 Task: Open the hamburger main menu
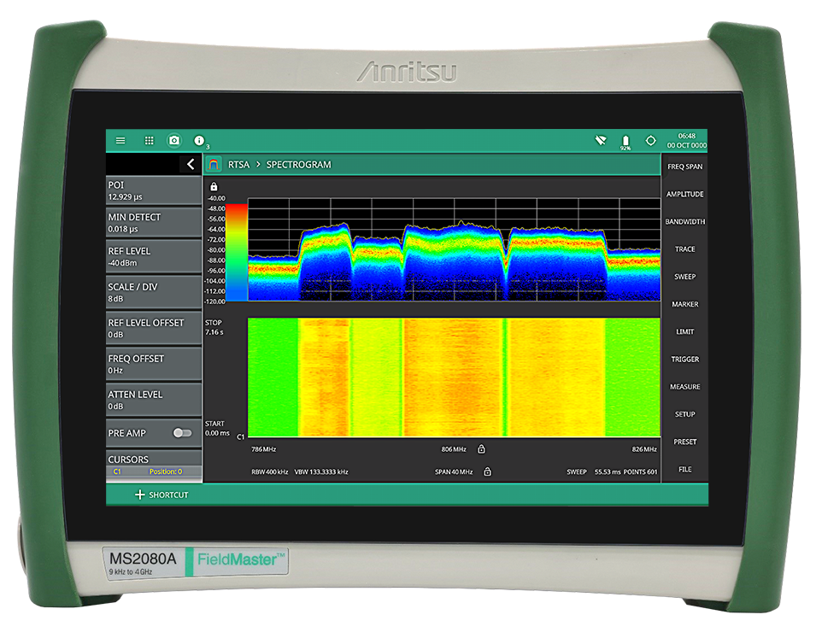120,140
